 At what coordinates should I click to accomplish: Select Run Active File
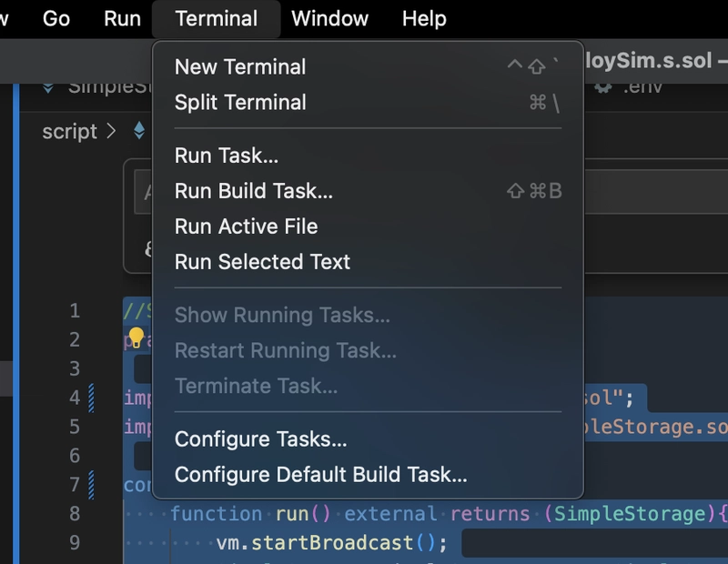368,227
